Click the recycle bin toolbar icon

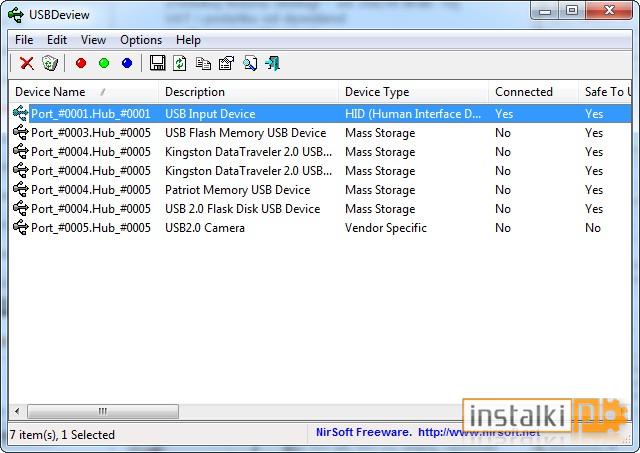tap(50, 63)
